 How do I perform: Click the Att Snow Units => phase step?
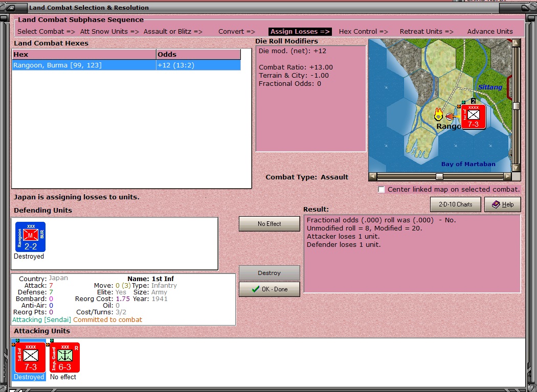point(109,32)
